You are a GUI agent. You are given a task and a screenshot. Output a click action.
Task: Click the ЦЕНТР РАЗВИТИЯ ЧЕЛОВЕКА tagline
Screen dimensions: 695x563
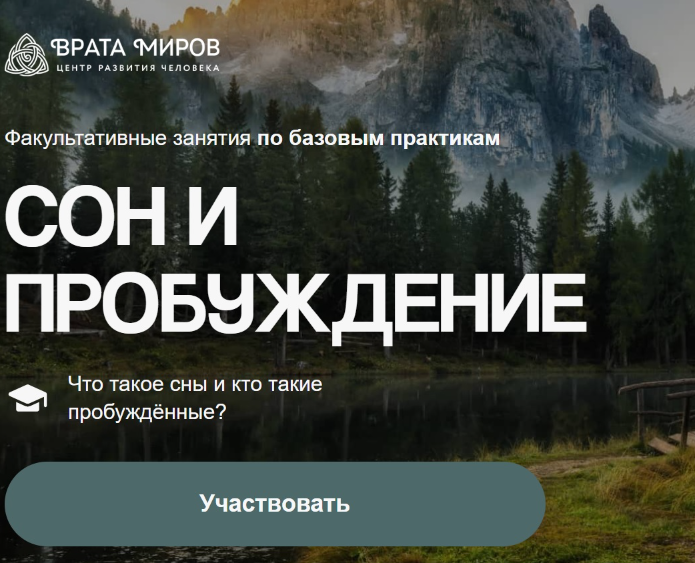[135, 68]
